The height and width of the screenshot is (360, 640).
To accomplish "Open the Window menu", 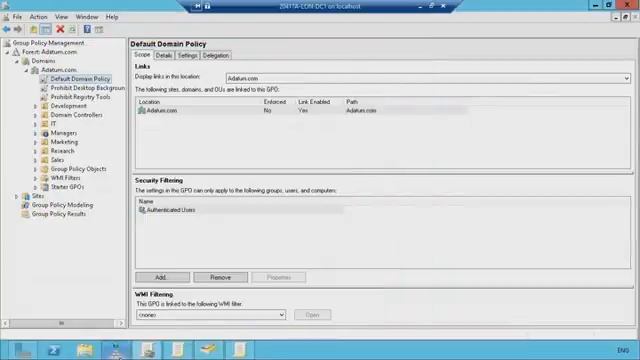I will pyautogui.click(x=87, y=17).
